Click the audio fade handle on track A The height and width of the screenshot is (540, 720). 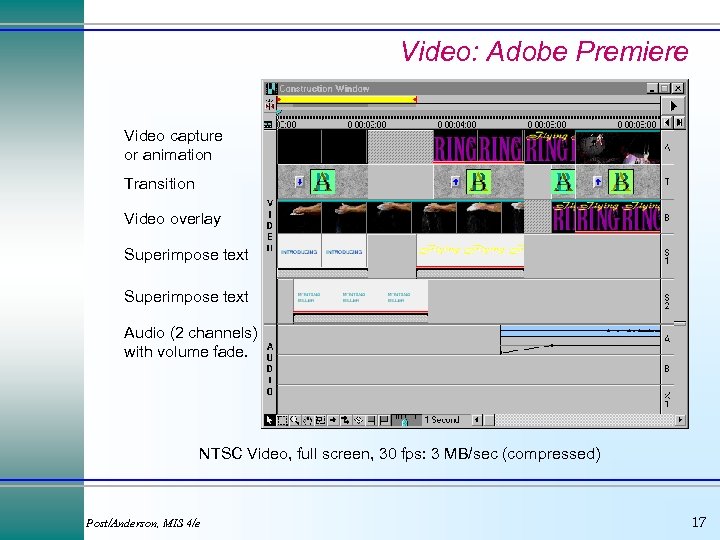pyautogui.click(x=551, y=345)
